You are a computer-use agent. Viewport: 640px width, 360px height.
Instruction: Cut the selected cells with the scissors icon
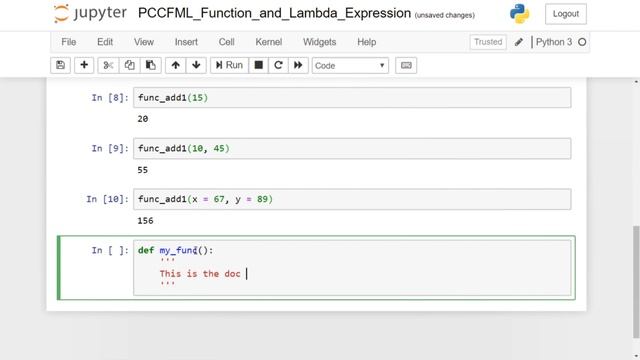(108, 65)
